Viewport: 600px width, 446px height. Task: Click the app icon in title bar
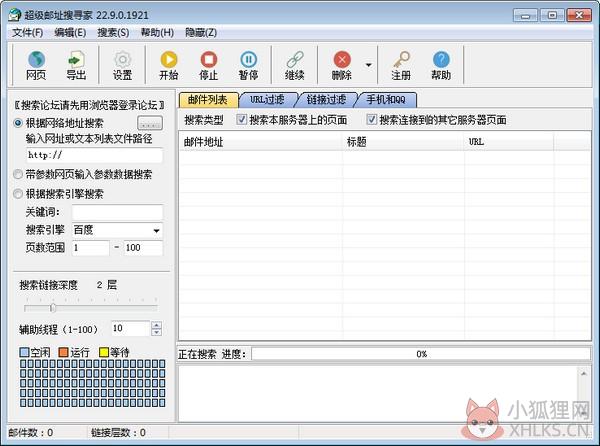point(14,15)
